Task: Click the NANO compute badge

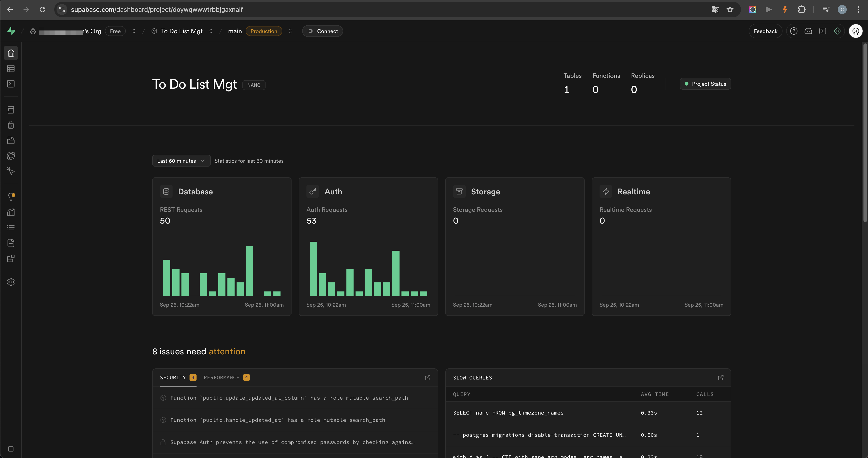Action: pyautogui.click(x=254, y=85)
